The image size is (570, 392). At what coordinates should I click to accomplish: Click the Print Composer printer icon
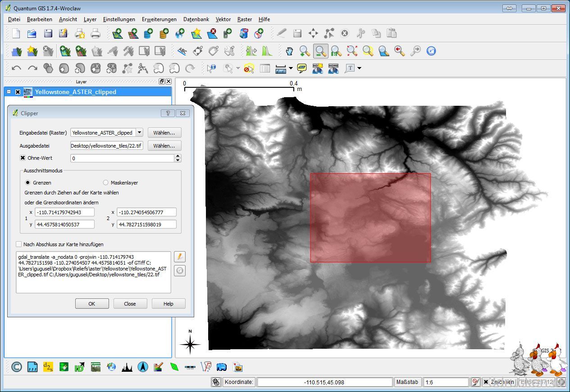(95, 33)
